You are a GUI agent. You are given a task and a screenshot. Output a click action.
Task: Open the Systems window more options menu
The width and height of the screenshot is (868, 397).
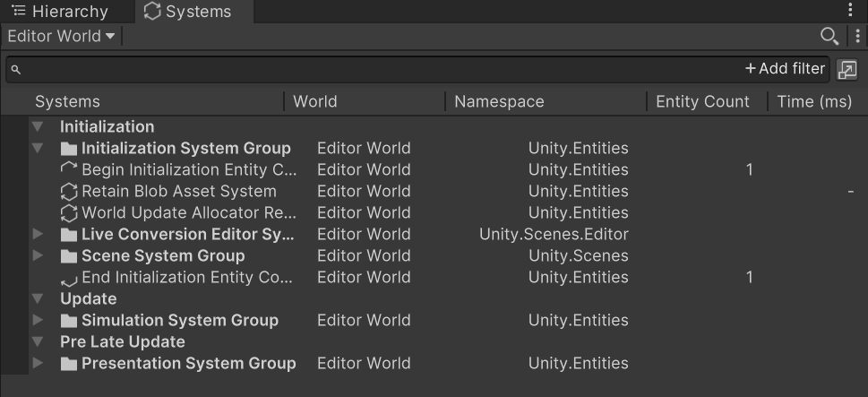point(858,37)
